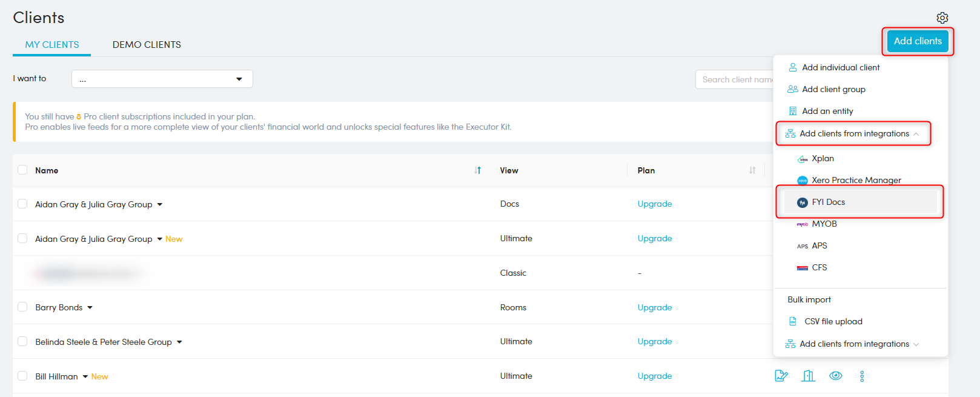Check the select-all box in the Name header
This screenshot has height=397, width=980.
click(22, 170)
